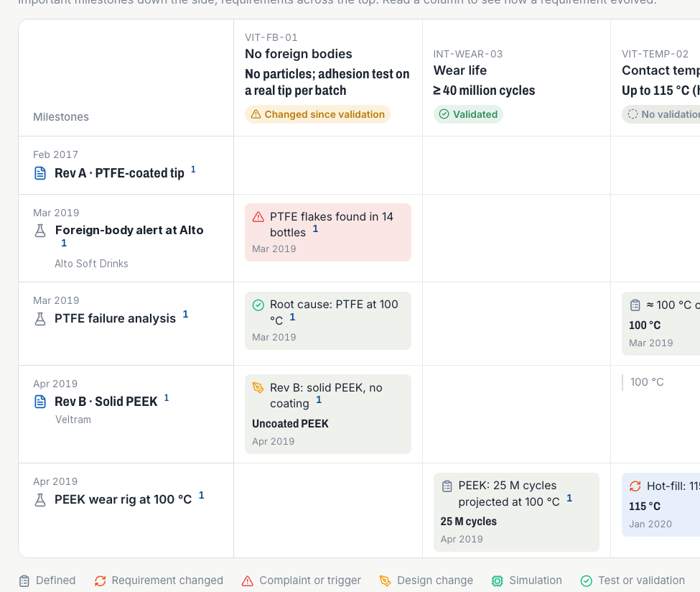The height and width of the screenshot is (592, 700).
Task: Click the Wear life requirement heading
Action: coord(459,70)
